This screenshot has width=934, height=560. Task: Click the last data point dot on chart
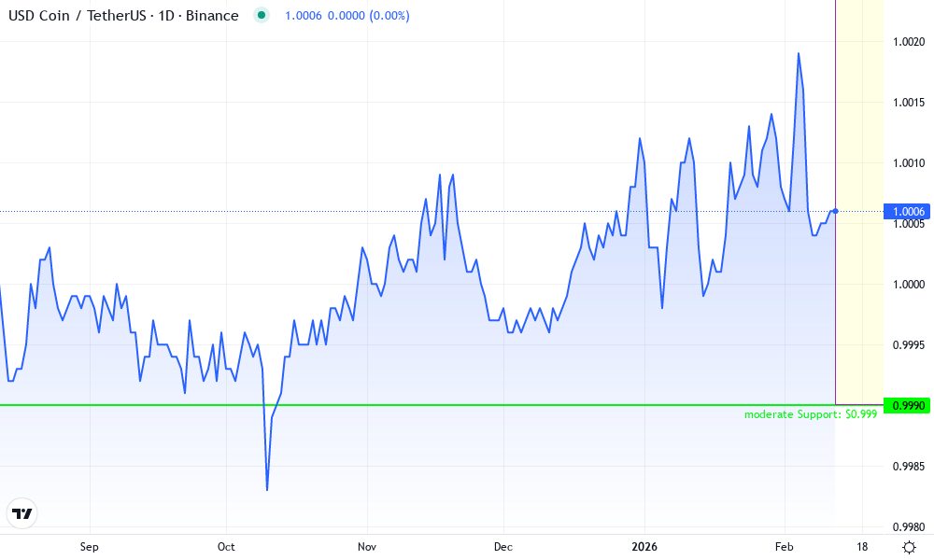834,212
